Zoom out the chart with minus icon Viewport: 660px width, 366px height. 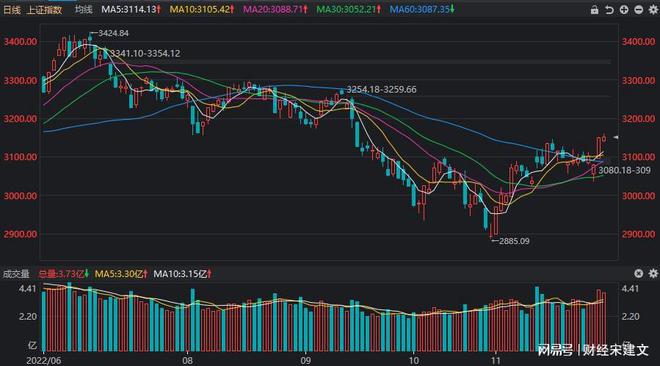(639, 10)
